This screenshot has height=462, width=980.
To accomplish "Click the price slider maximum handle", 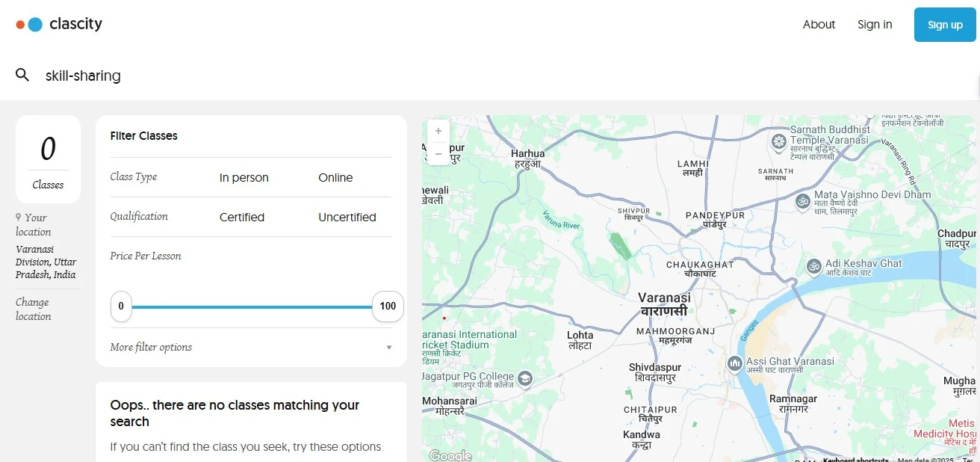I will 388,307.
